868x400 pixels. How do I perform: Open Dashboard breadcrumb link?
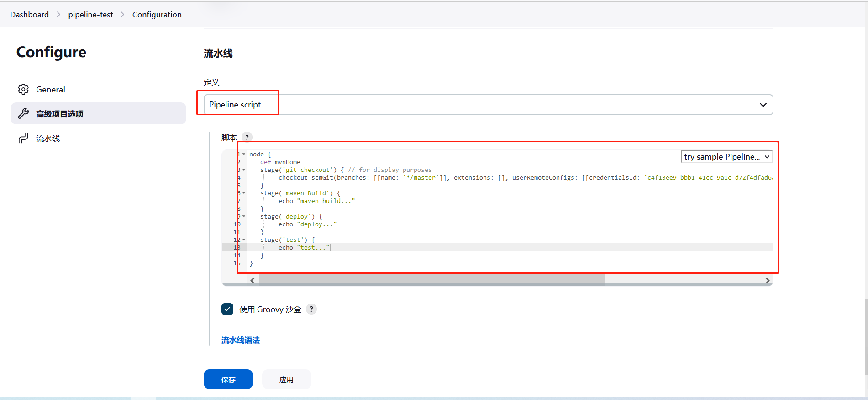point(29,15)
